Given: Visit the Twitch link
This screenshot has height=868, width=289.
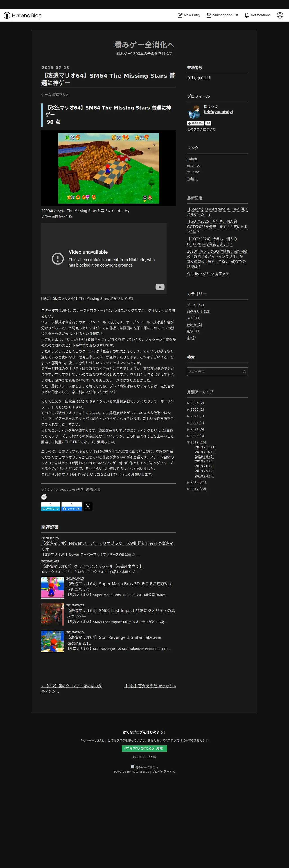Looking at the screenshot, I should [192, 159].
